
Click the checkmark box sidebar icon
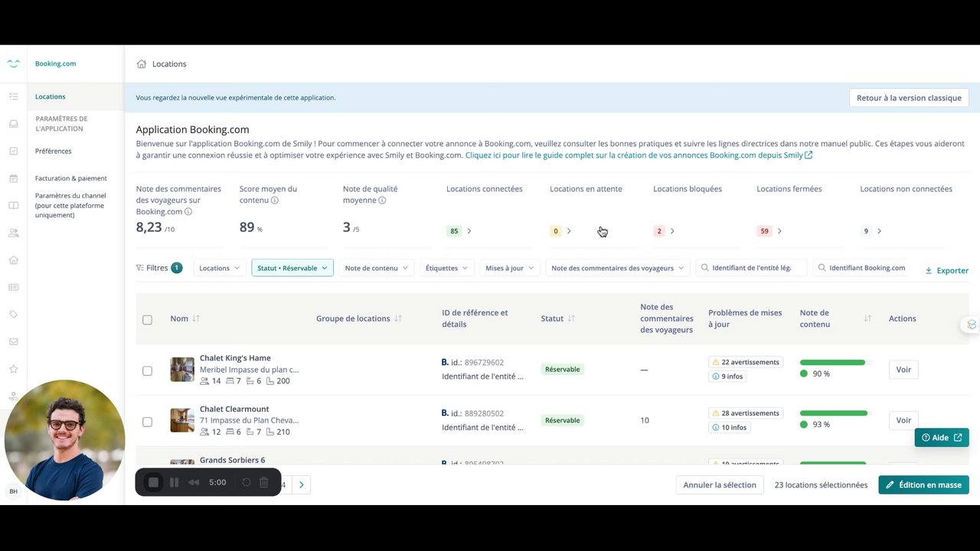click(x=13, y=151)
